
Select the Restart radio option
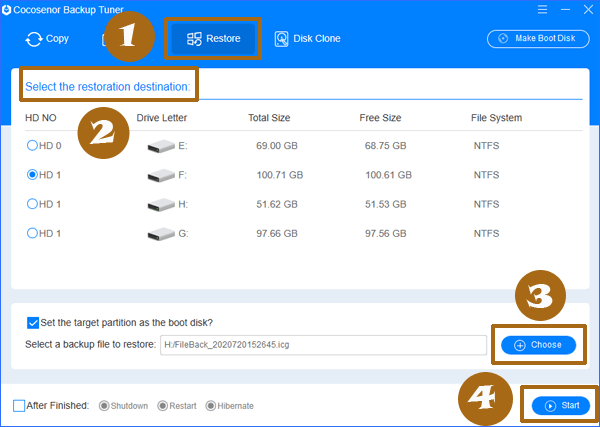(163, 406)
